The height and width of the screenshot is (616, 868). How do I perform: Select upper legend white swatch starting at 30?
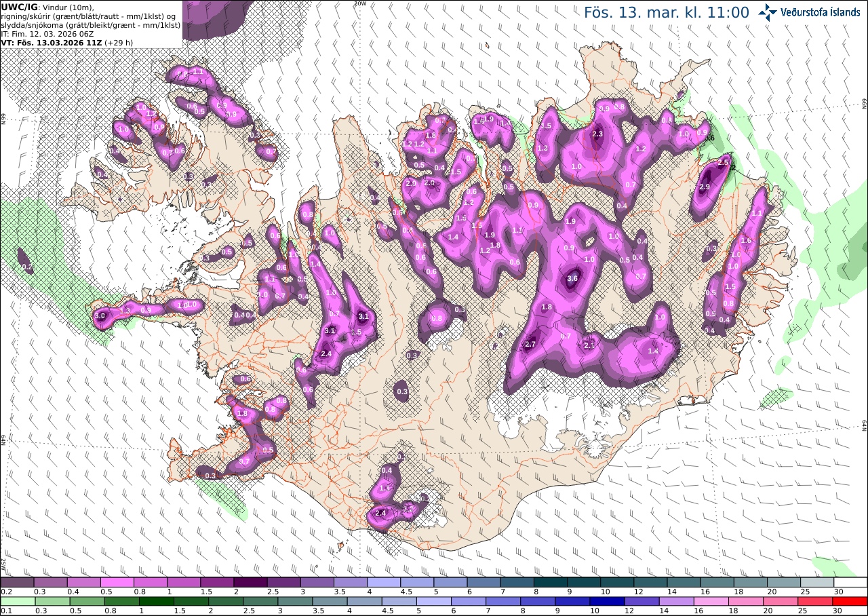[850, 582]
